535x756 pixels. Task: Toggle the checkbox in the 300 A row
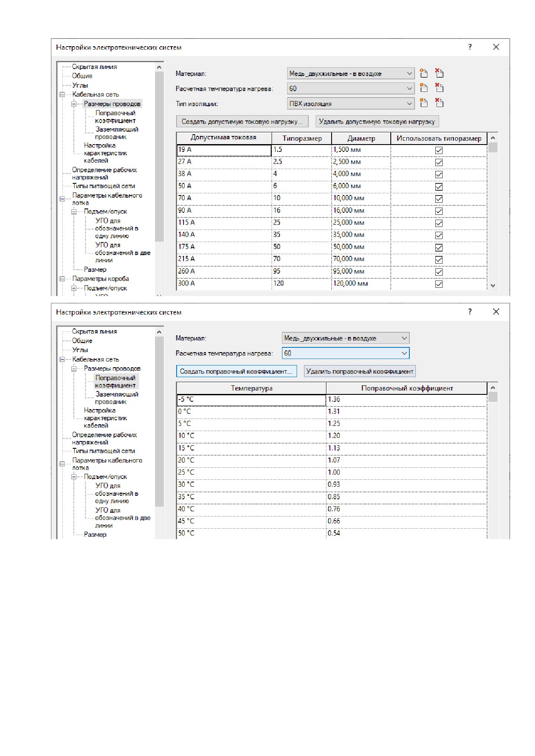pyautogui.click(x=439, y=284)
